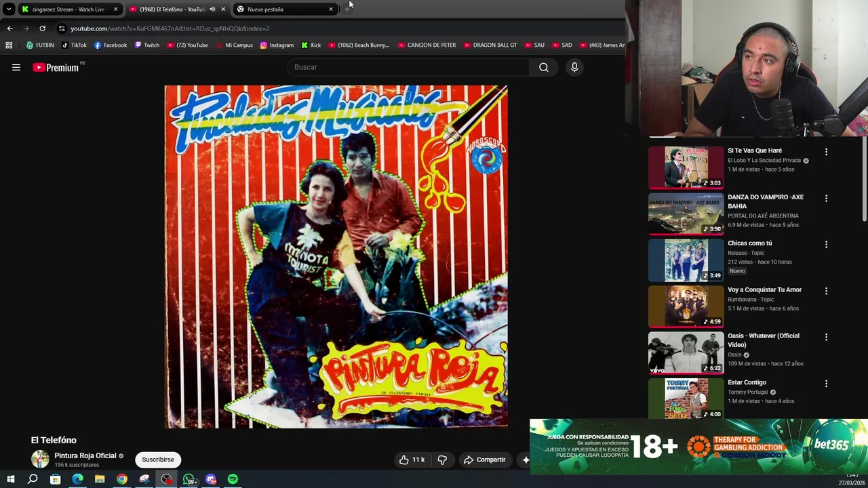
Task: Open the Mi Campus bookmark
Action: pyautogui.click(x=234, y=45)
